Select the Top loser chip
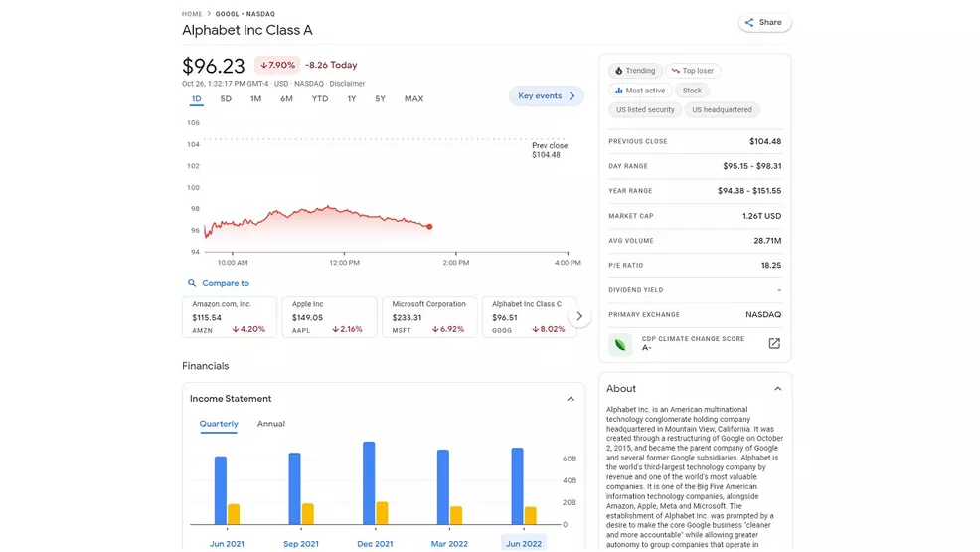This screenshot has width=980, height=552. pos(692,71)
